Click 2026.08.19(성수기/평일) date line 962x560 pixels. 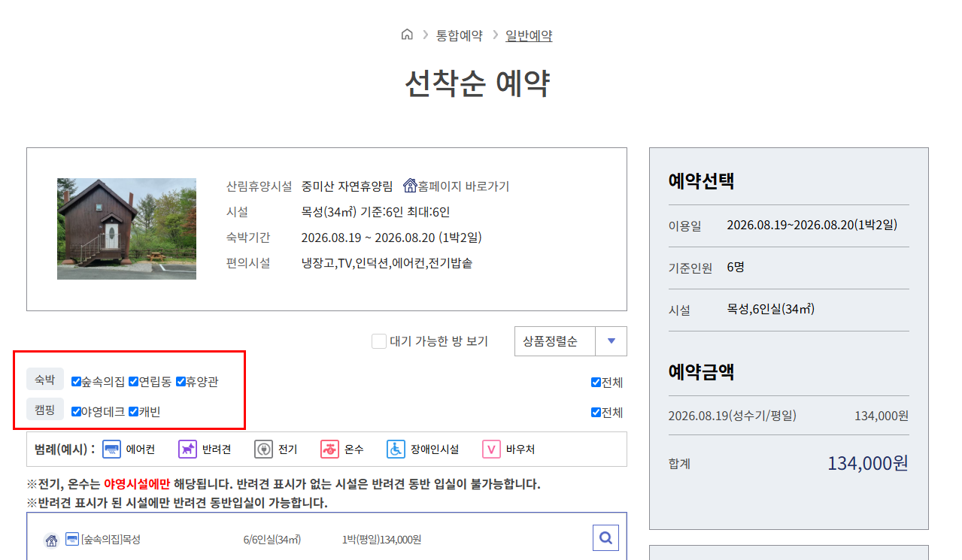coord(732,416)
